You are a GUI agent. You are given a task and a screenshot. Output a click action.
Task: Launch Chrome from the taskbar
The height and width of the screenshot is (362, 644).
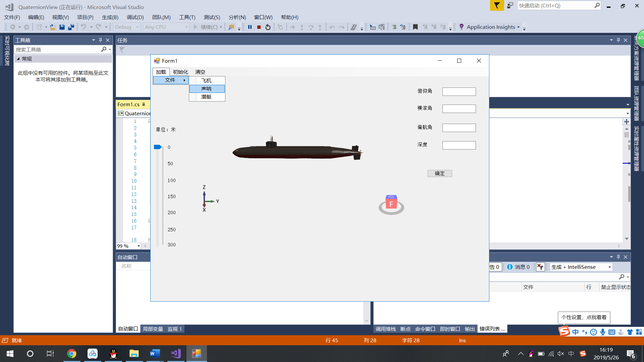tap(71, 353)
